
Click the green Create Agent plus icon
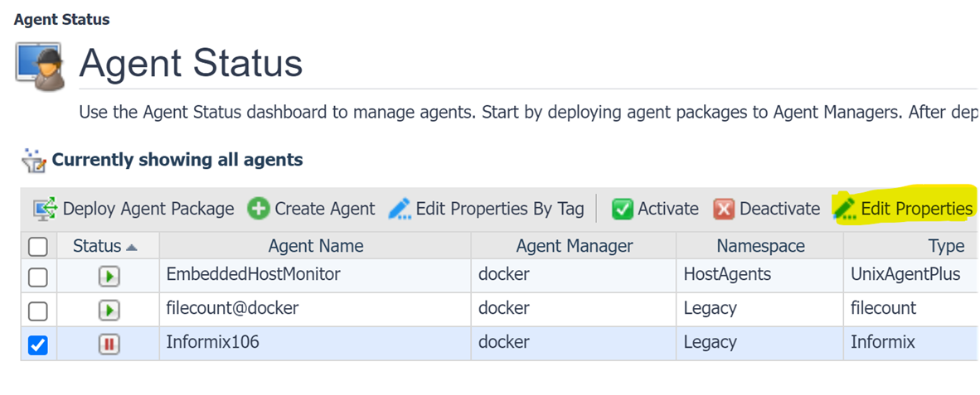(x=259, y=209)
